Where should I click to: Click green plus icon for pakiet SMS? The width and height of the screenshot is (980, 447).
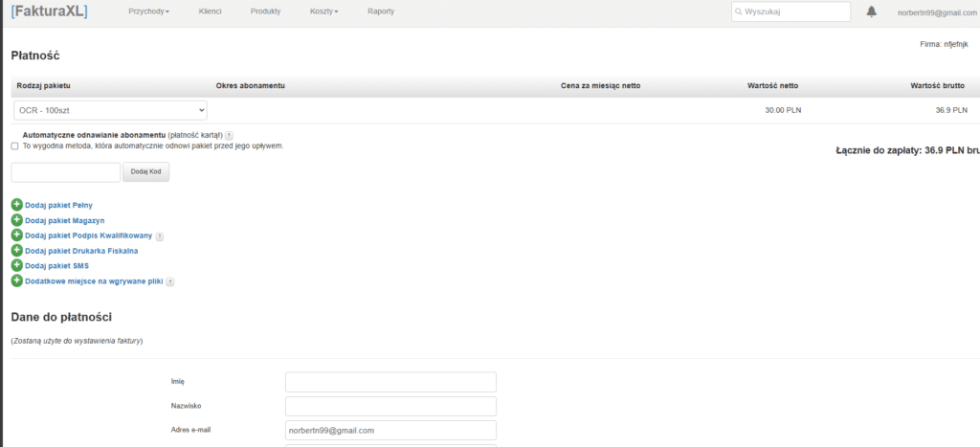pyautogui.click(x=16, y=266)
